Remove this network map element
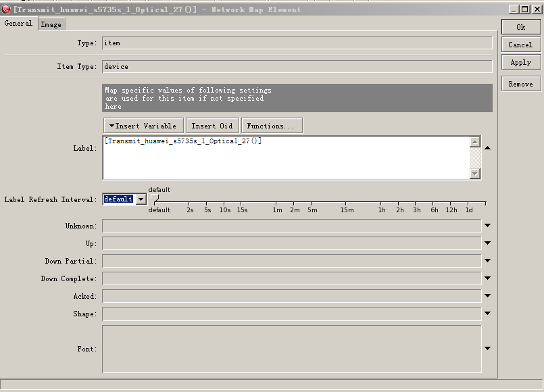544x392 pixels. 521,84
